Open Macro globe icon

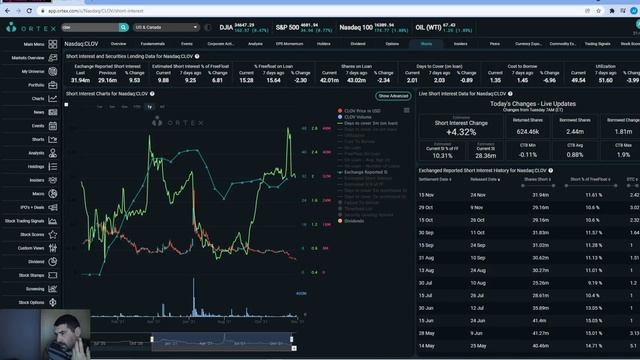53,194
